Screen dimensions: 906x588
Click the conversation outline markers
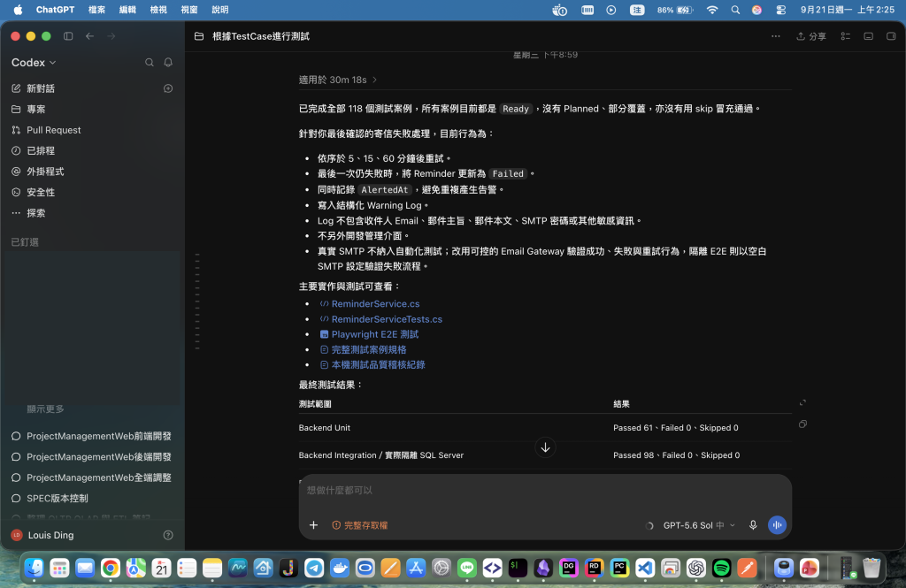[197, 301]
